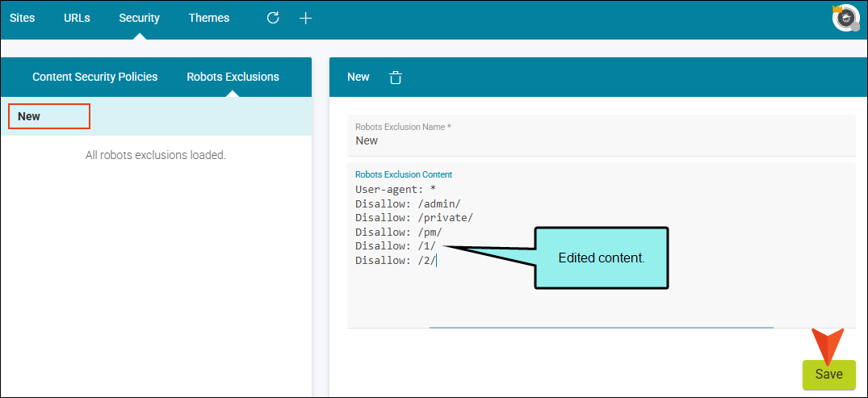Click the New title in the editor header
This screenshot has width=868, height=398.
pos(359,77)
